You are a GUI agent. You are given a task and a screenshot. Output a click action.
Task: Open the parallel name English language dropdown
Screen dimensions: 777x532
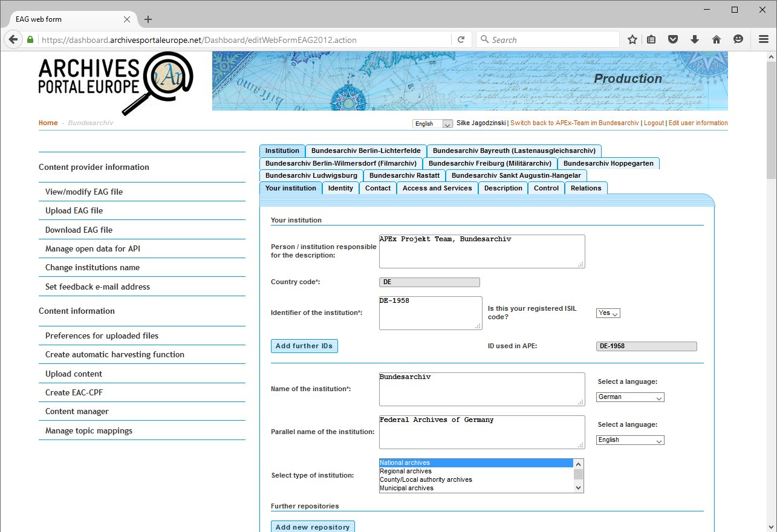tap(630, 440)
